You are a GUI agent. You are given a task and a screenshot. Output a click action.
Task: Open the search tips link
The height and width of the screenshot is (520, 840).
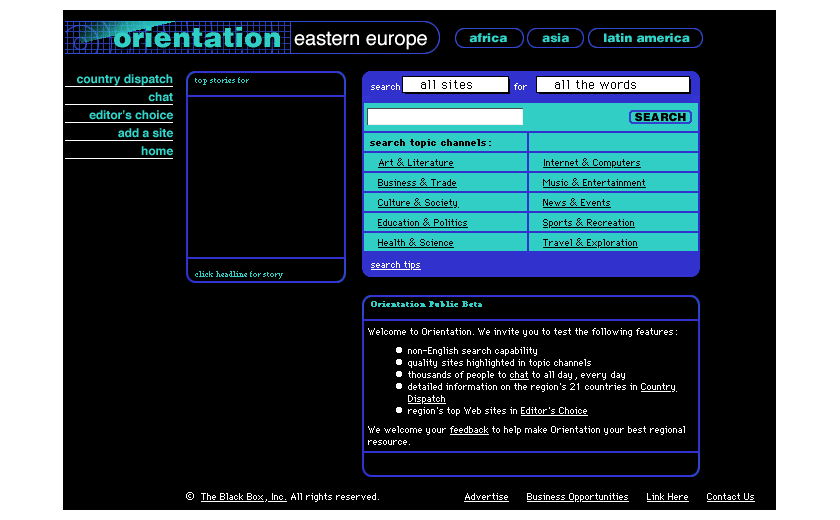pyautogui.click(x=395, y=265)
